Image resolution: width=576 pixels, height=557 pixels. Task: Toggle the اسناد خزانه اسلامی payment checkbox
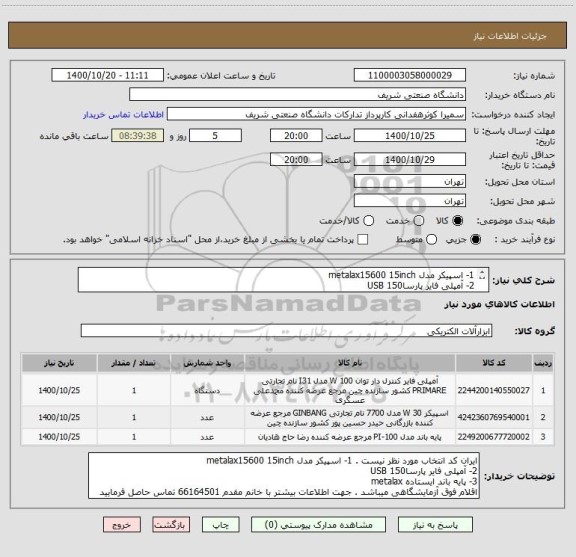363,240
